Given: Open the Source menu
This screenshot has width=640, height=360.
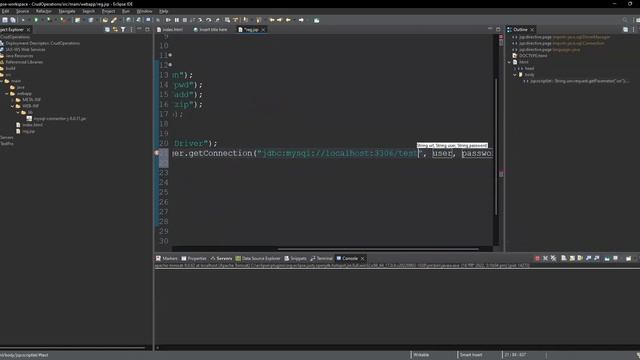Looking at the screenshot, I should pyautogui.click(x=22, y=11).
